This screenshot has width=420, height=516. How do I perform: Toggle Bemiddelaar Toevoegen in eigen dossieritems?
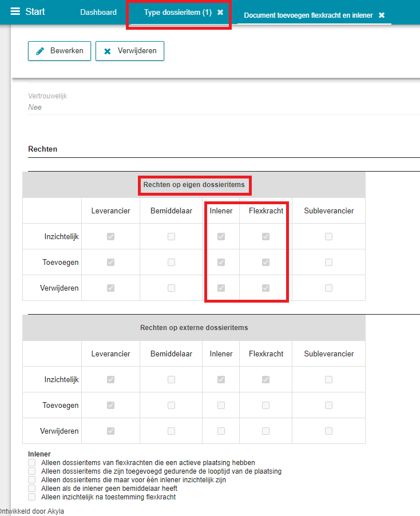(171, 262)
